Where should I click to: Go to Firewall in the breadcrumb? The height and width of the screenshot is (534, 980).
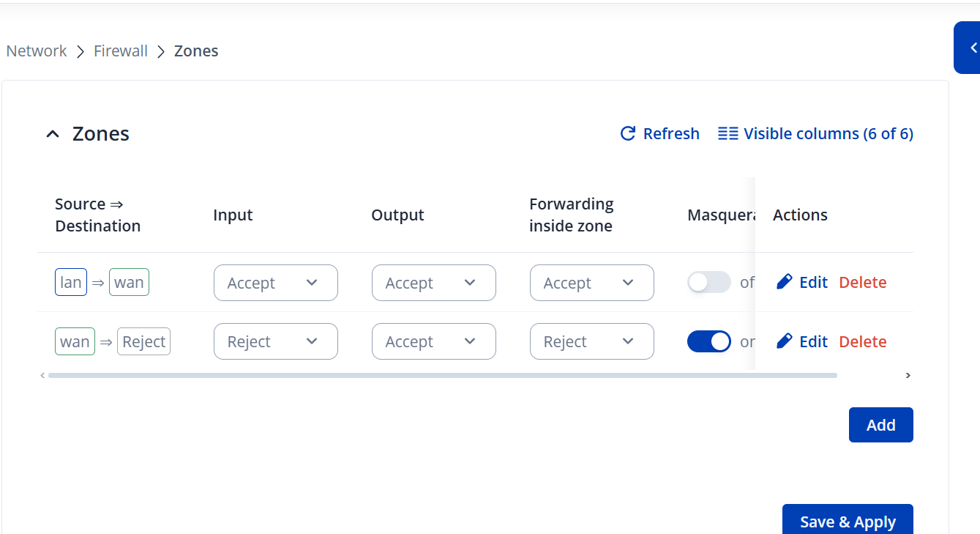coord(121,51)
